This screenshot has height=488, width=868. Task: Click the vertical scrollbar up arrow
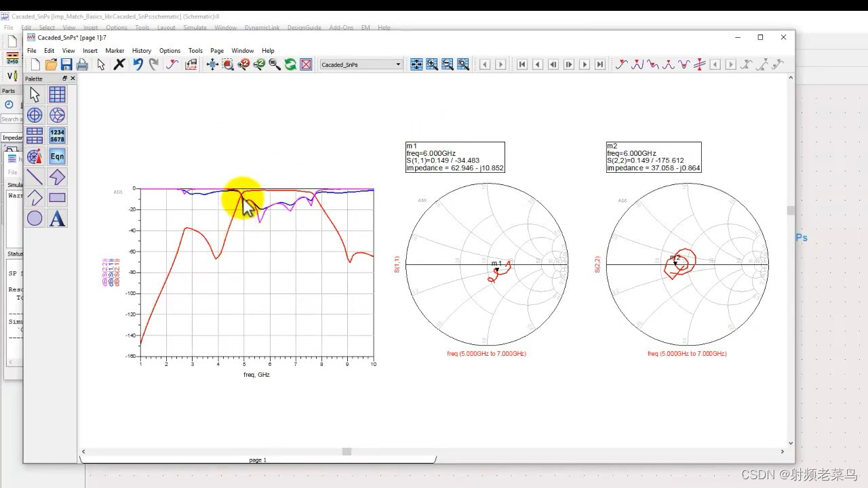pos(791,79)
